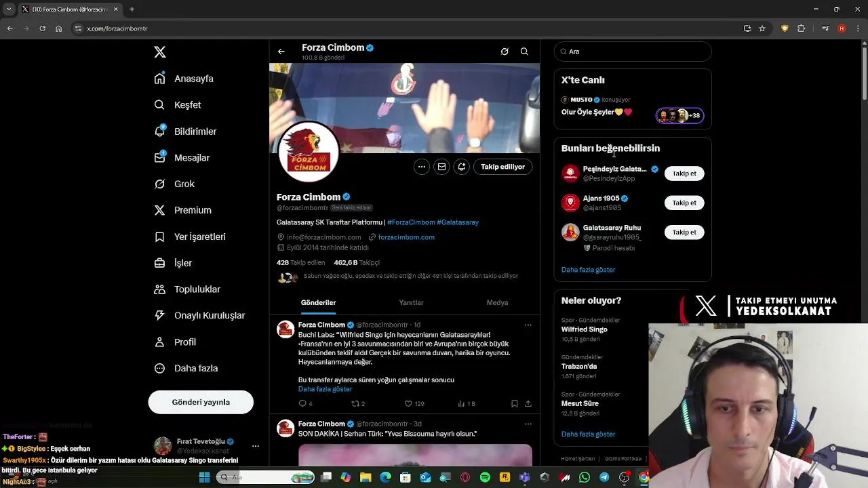Select Gönderiler tab
The height and width of the screenshot is (488, 868).
click(x=318, y=303)
